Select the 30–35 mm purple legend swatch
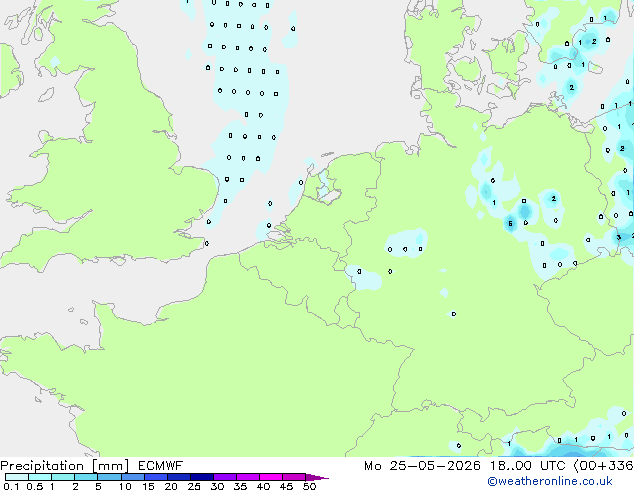Screen dimensions: 634x490 coord(224,477)
